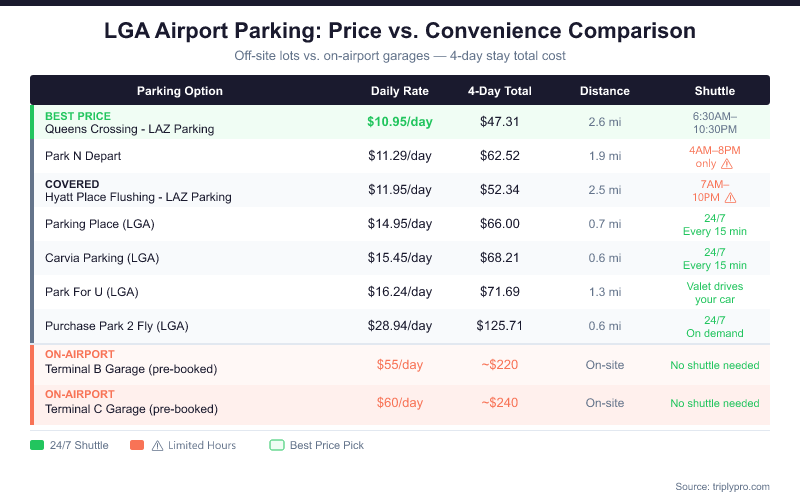Click the warning icon beside 4AM–8PM only
Screen dimensions: 800x500
pyautogui.click(x=727, y=163)
